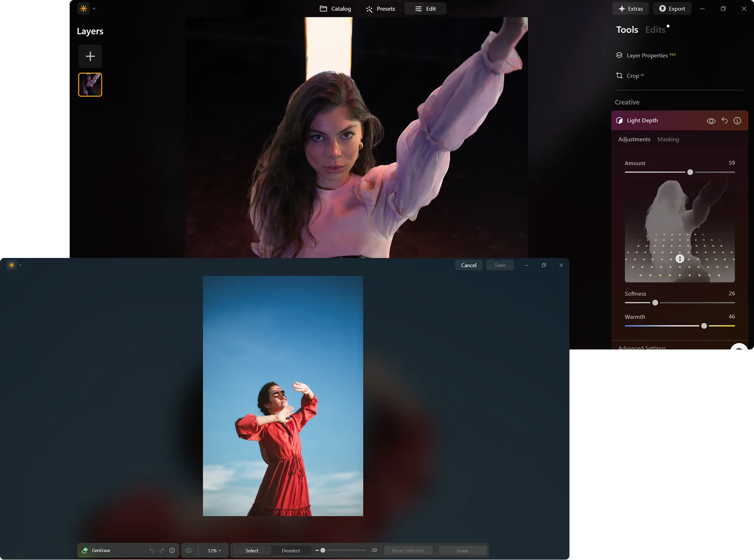Undo last GenErase action
Screen dimensions: 754x560
tap(152, 550)
